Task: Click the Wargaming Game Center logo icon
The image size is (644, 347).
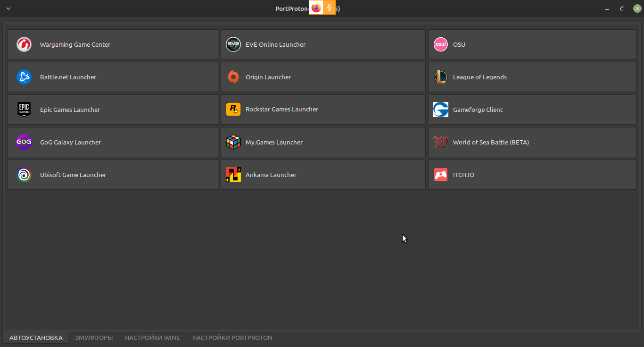Action: tap(24, 44)
